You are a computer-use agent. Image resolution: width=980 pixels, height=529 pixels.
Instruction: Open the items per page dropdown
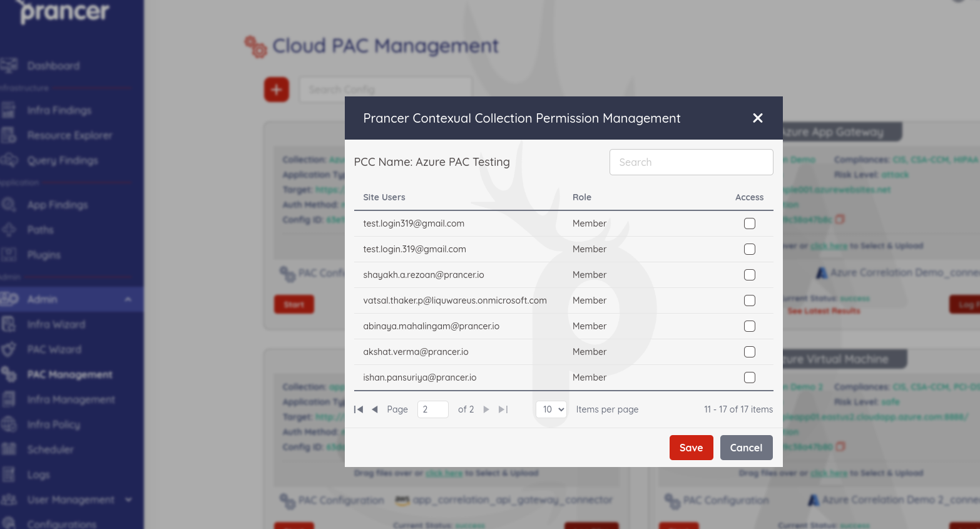(551, 409)
